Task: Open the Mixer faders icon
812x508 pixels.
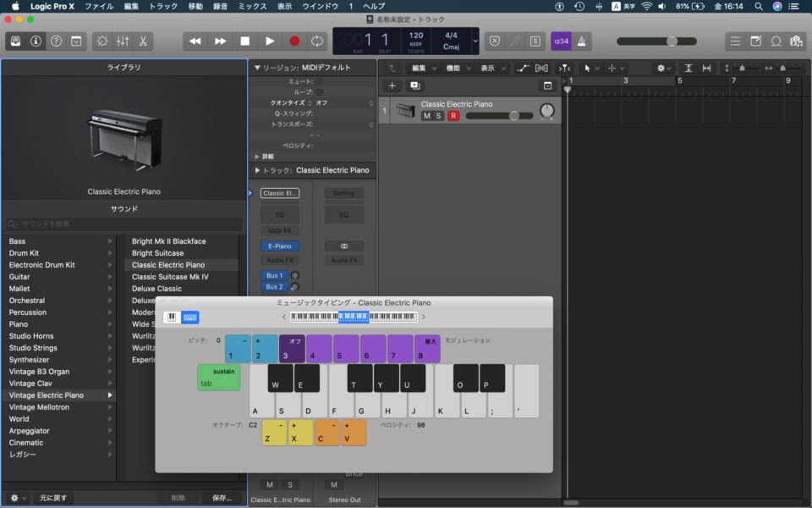Action: point(123,41)
